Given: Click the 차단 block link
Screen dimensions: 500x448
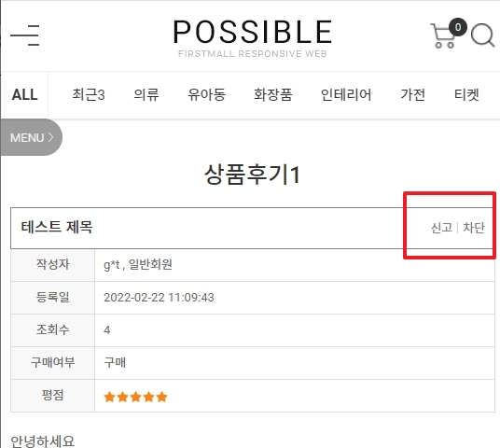Looking at the screenshot, I should pos(474,228).
